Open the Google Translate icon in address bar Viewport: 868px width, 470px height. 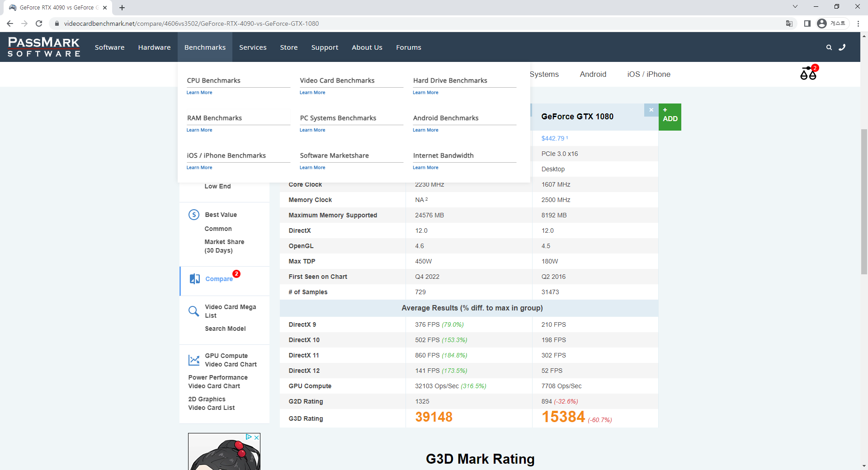coord(789,23)
